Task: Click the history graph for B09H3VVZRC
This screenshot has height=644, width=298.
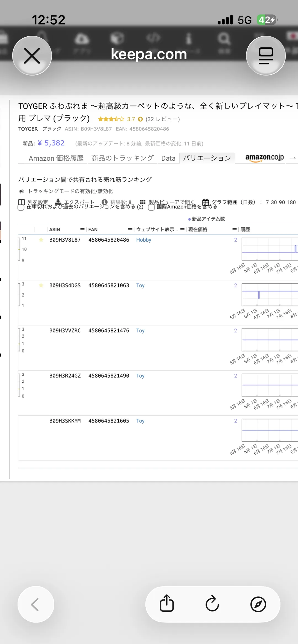Action: click(x=270, y=340)
